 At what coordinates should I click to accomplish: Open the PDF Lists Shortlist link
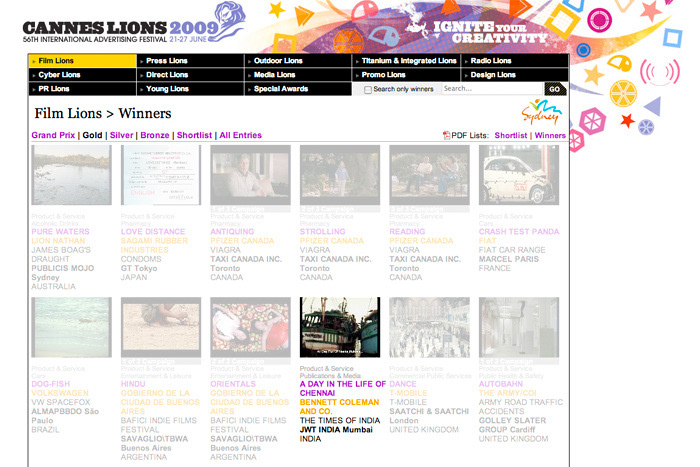pos(511,135)
